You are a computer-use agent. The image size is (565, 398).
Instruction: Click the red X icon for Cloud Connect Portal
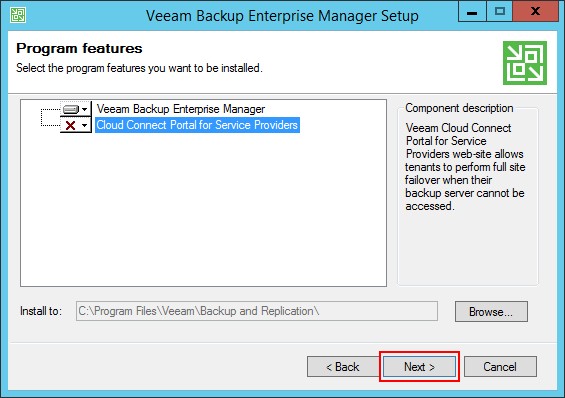[x=71, y=125]
